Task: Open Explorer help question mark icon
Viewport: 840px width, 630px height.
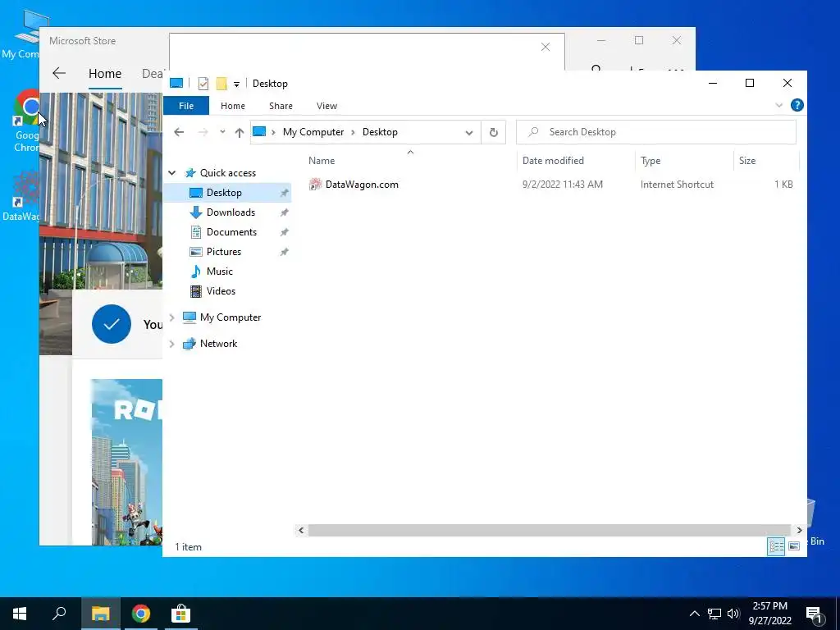Action: (x=797, y=105)
